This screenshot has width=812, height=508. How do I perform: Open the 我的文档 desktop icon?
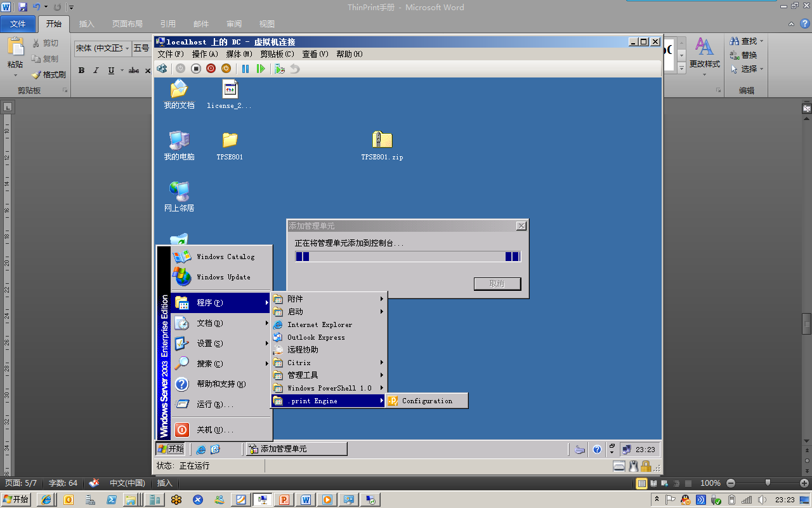[x=179, y=94]
